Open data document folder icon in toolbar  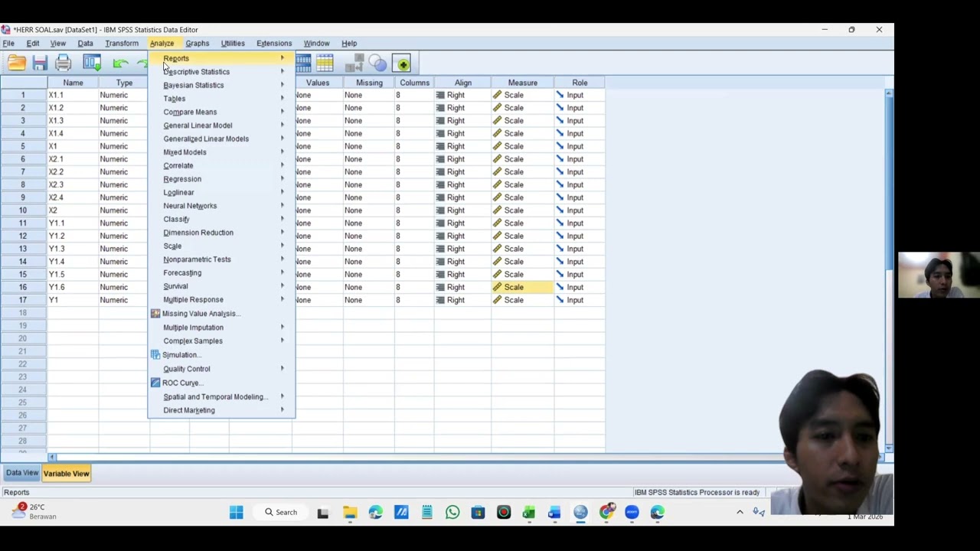click(16, 64)
